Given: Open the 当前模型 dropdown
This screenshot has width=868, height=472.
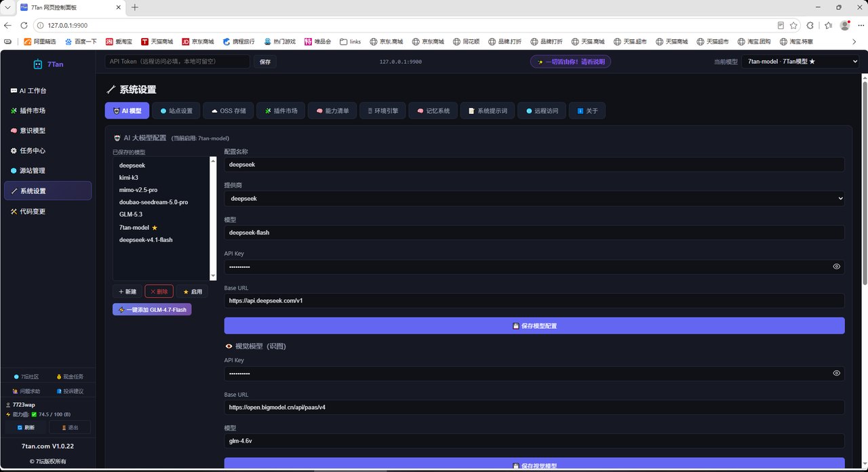Looking at the screenshot, I should pyautogui.click(x=800, y=61).
